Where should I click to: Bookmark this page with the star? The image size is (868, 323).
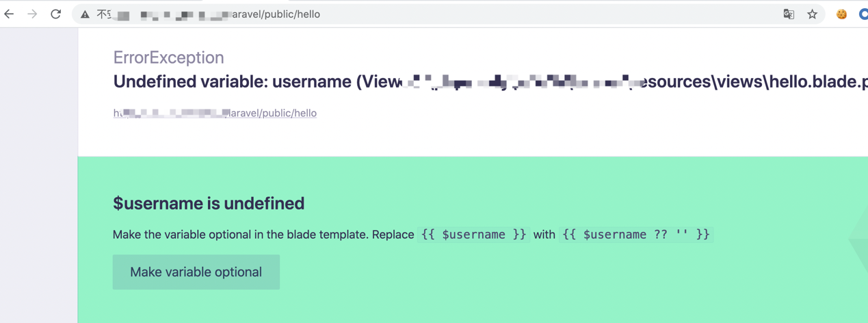point(812,14)
